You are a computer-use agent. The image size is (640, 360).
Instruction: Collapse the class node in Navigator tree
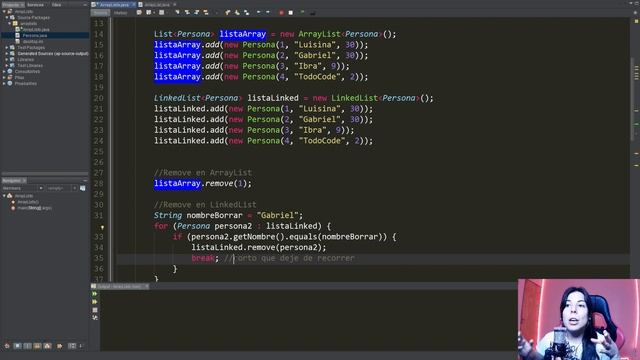4,196
